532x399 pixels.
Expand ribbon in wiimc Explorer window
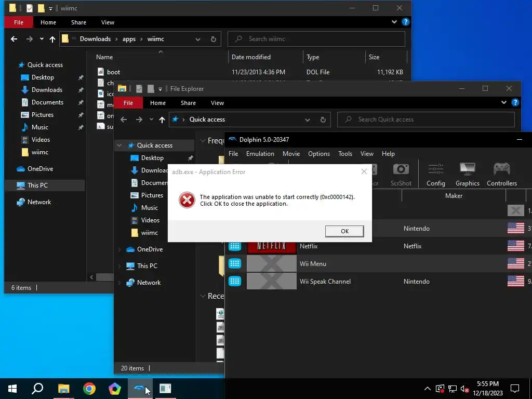click(x=394, y=22)
